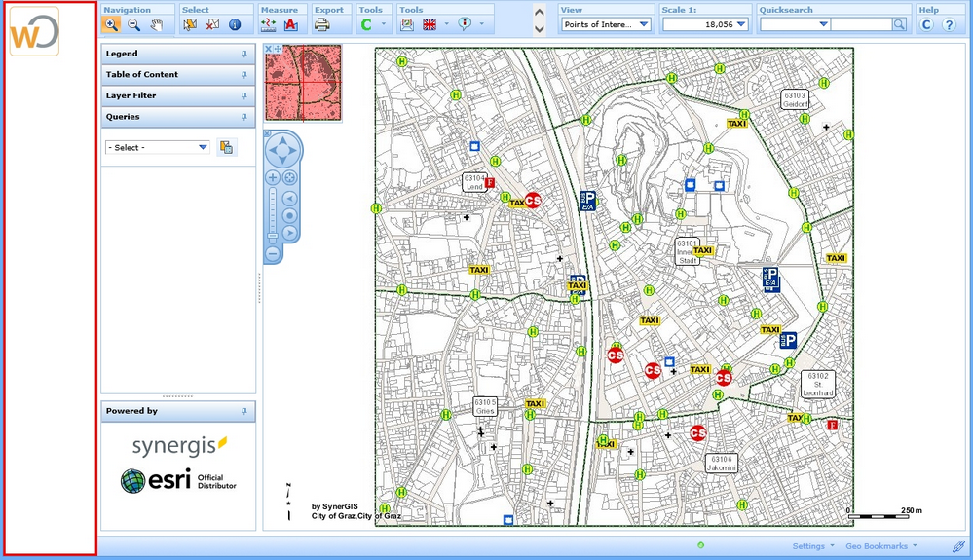Click the Measure distance tool icon

pyautogui.click(x=269, y=25)
